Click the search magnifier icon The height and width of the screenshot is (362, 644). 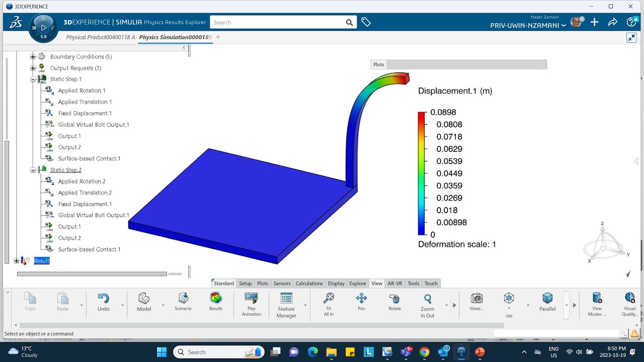click(x=349, y=23)
